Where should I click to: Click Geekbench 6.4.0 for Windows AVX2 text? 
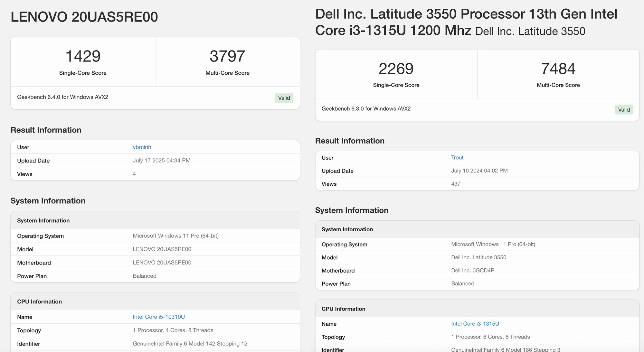coord(62,97)
